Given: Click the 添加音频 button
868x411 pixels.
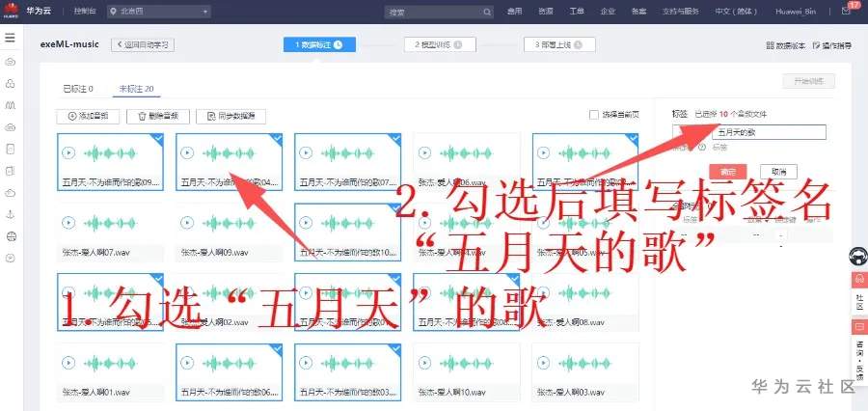Looking at the screenshot, I should click(88, 117).
